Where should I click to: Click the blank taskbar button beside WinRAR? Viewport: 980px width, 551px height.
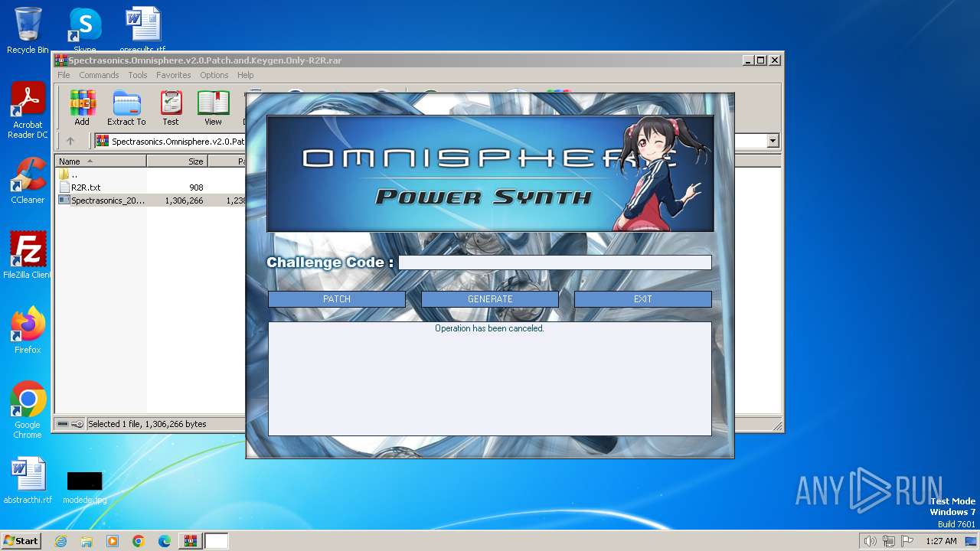[217, 541]
